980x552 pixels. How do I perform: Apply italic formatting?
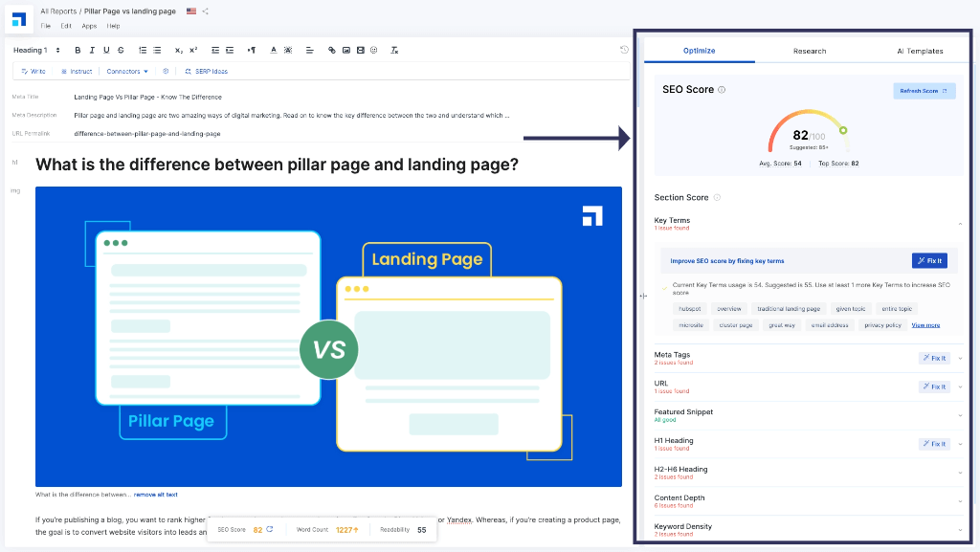click(x=92, y=51)
